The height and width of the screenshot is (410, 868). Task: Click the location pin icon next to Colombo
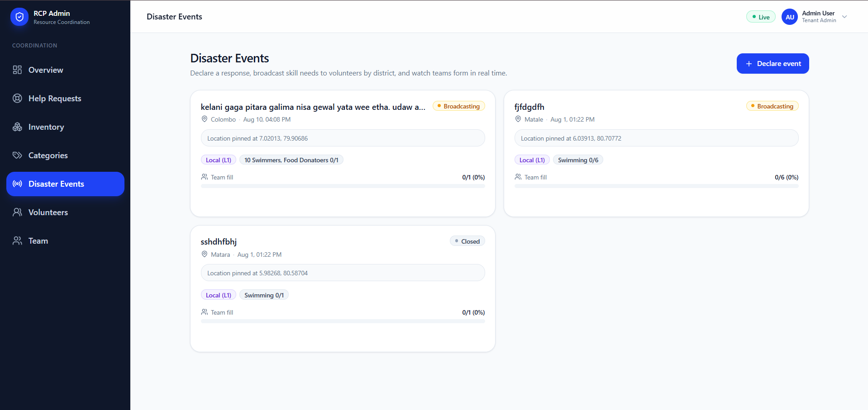tap(205, 119)
